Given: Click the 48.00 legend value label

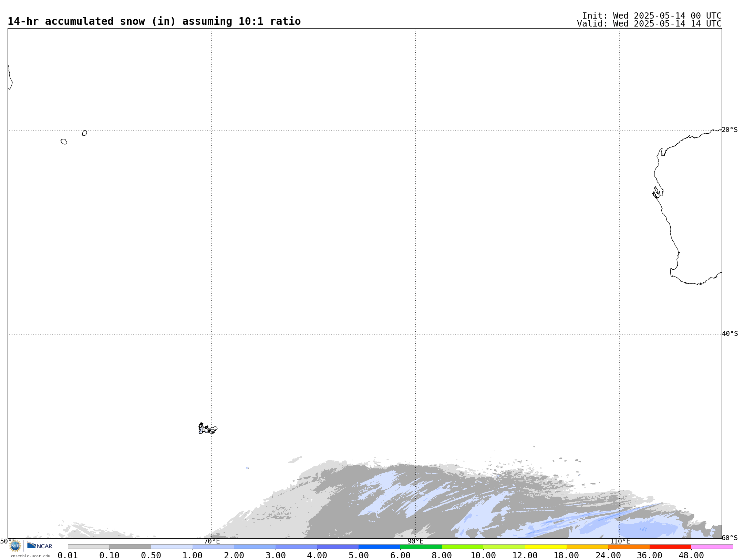Looking at the screenshot, I should (x=691, y=556).
